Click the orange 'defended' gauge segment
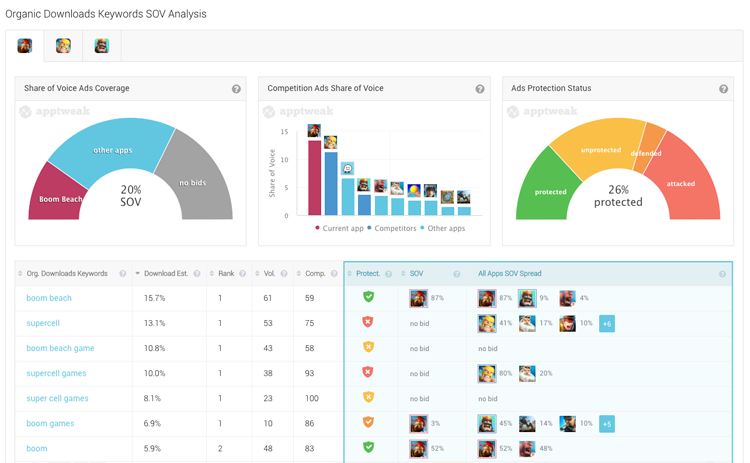The width and height of the screenshot is (750, 463). point(650,146)
